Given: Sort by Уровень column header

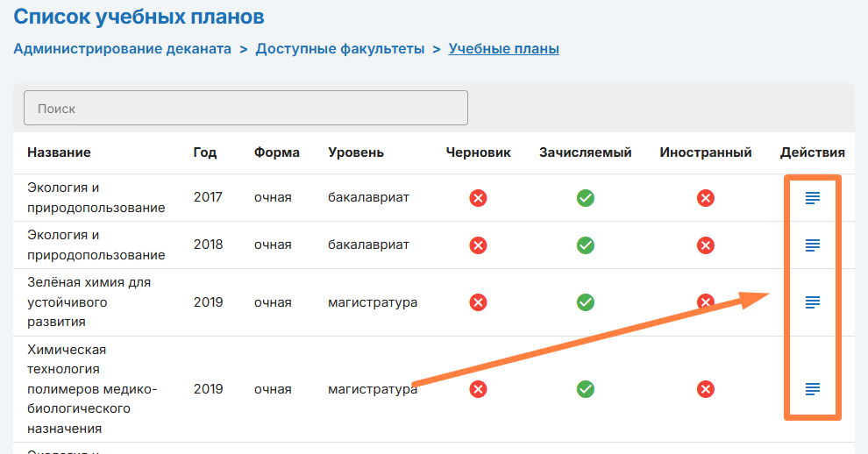Looking at the screenshot, I should point(356,153).
